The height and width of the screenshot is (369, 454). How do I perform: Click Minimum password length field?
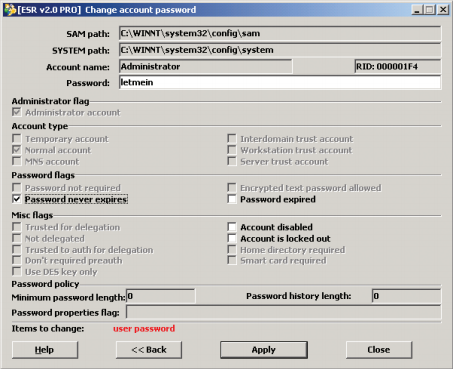(161, 296)
